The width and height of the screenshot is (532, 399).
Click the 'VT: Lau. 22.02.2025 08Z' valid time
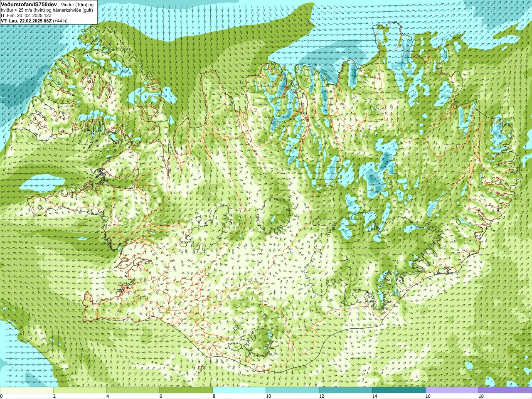[x=26, y=21]
